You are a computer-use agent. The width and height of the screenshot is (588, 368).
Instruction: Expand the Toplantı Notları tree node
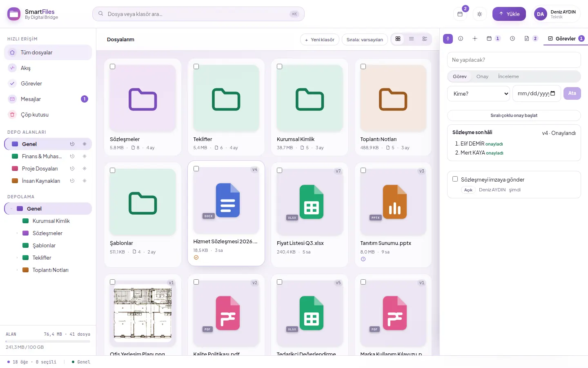pyautogui.click(x=17, y=270)
